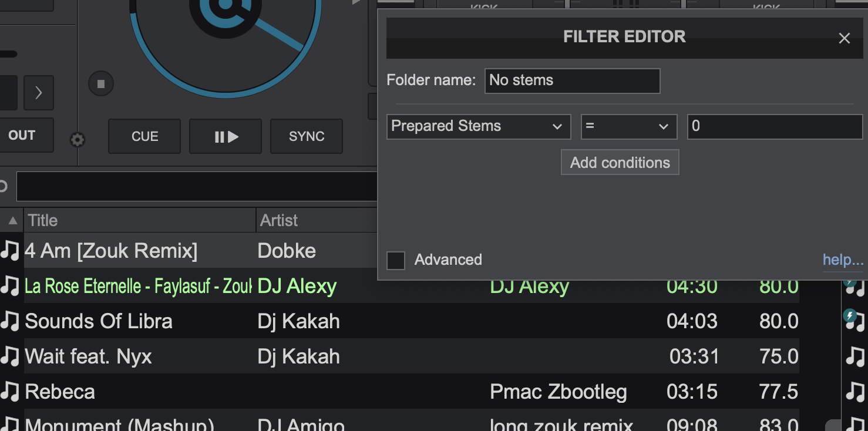Click the play/pause button
Image resolution: width=868 pixels, height=431 pixels.
pyautogui.click(x=226, y=136)
